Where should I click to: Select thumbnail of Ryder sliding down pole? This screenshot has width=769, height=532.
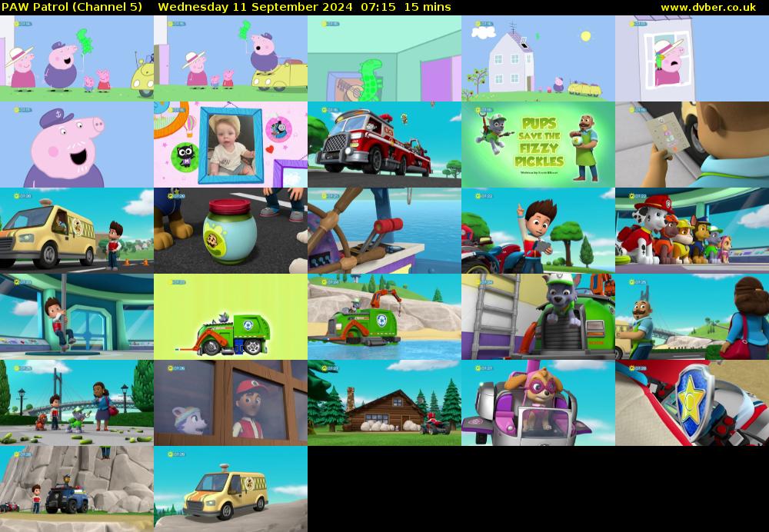click(x=76, y=317)
